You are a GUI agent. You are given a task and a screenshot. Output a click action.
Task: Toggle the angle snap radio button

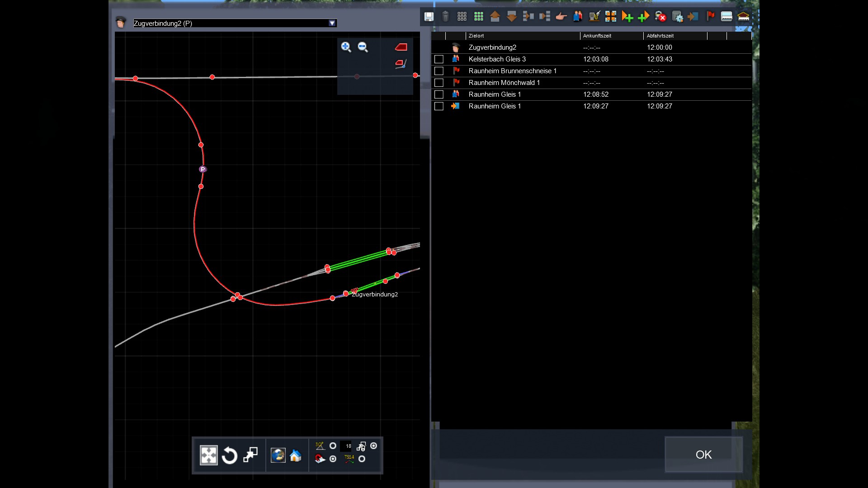coord(333,446)
